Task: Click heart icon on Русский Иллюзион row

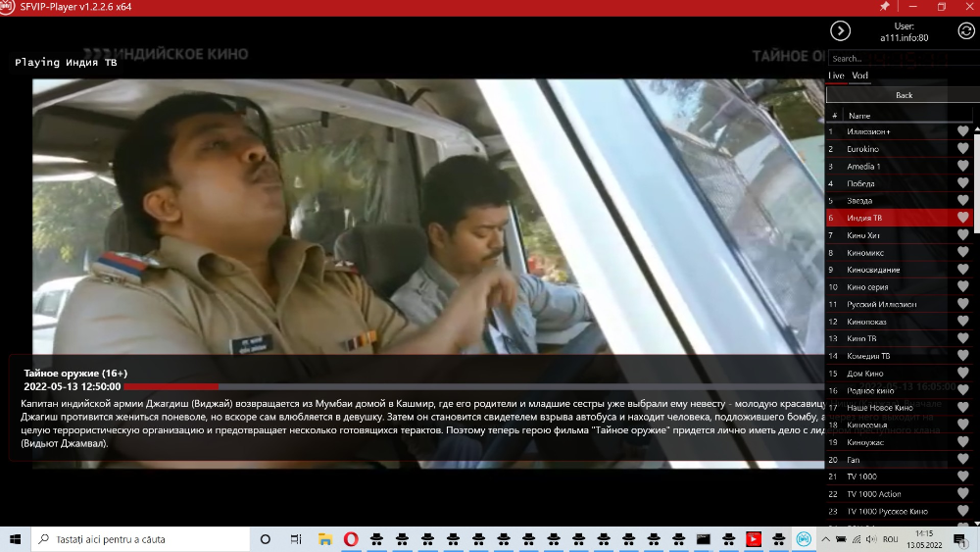Action: click(x=962, y=304)
